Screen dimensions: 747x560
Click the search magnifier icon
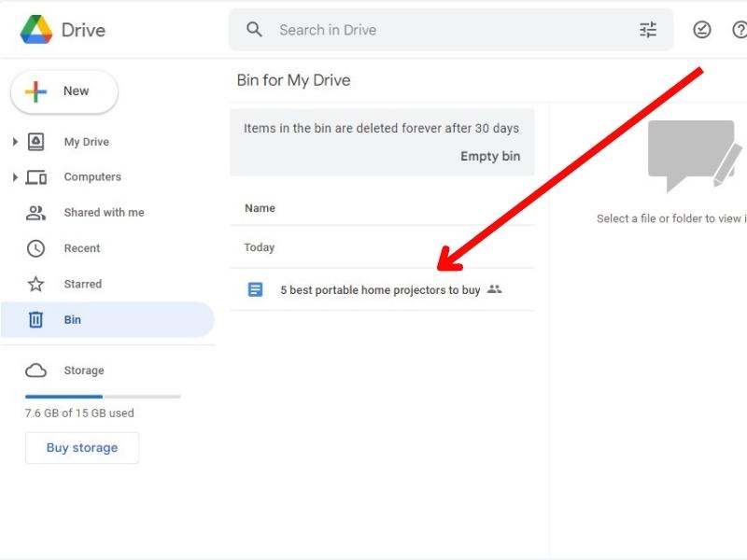[254, 30]
